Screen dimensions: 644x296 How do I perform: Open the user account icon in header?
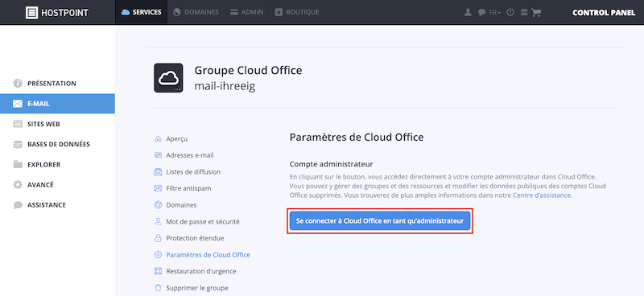[468, 12]
